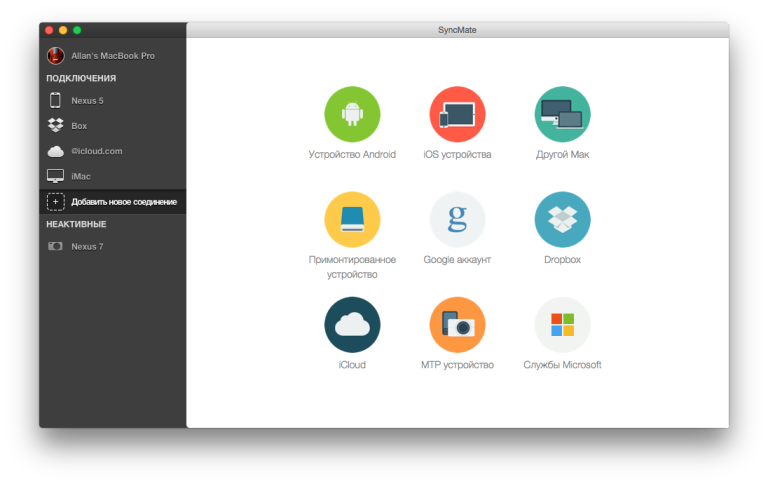768x484 pixels.
Task: Select the iCloud cloud icon
Action: [352, 324]
